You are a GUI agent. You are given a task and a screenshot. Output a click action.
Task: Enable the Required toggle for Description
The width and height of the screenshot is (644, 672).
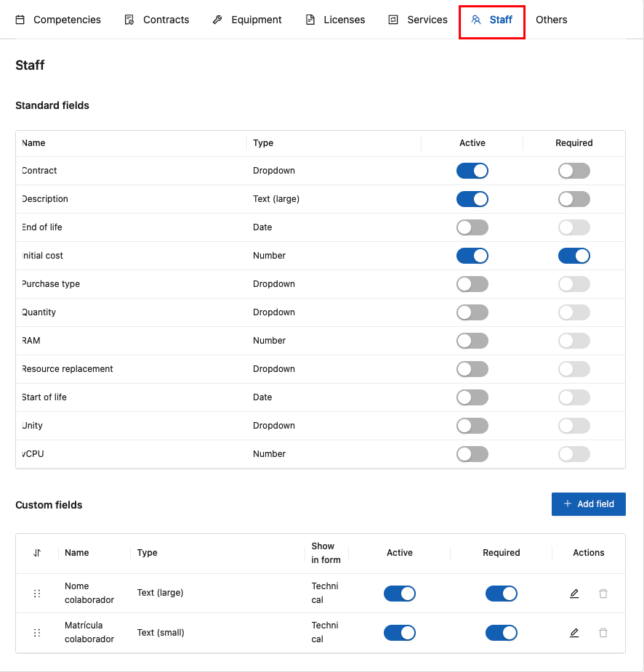tap(574, 199)
